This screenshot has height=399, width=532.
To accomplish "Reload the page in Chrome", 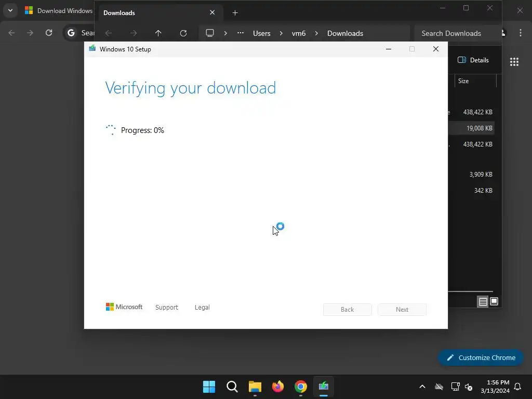I will [x=49, y=33].
